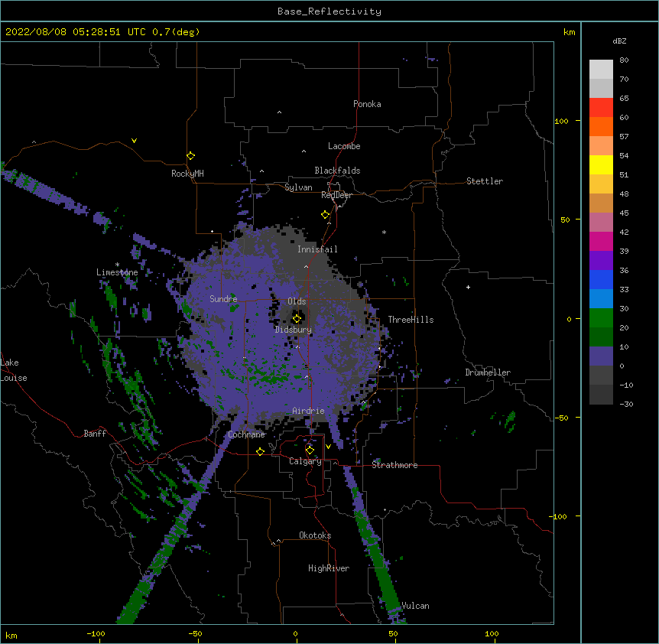659x644 pixels.
Task: Pick the green 20-30 dBZ legend swatch
Action: click(601, 318)
